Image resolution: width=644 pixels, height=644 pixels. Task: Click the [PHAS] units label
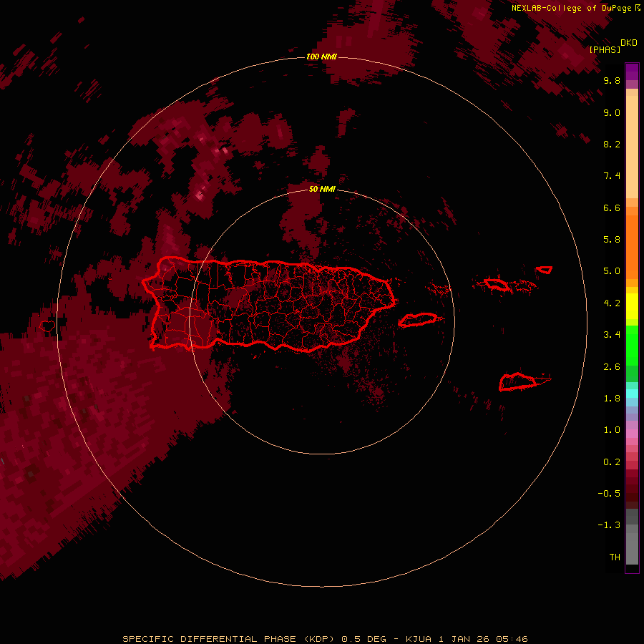pyautogui.click(x=605, y=49)
